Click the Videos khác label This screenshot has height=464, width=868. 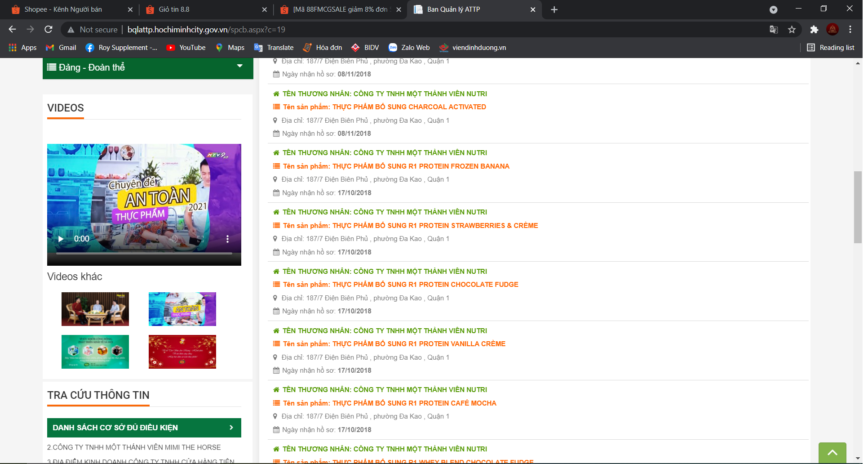pos(75,277)
